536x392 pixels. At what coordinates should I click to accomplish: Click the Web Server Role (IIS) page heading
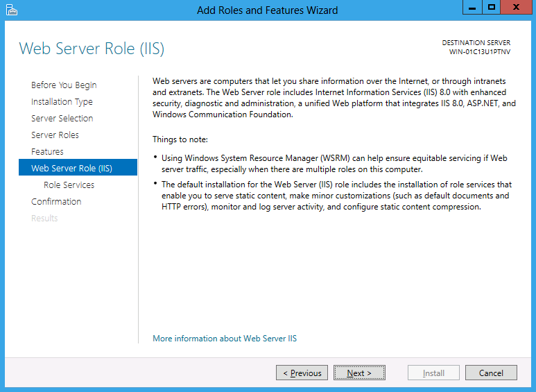pos(92,49)
